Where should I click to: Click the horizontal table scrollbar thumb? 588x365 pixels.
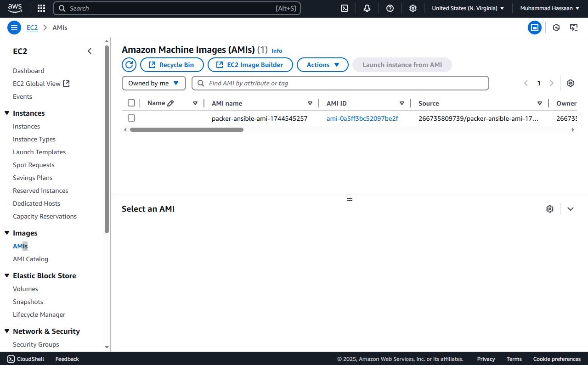tap(187, 130)
